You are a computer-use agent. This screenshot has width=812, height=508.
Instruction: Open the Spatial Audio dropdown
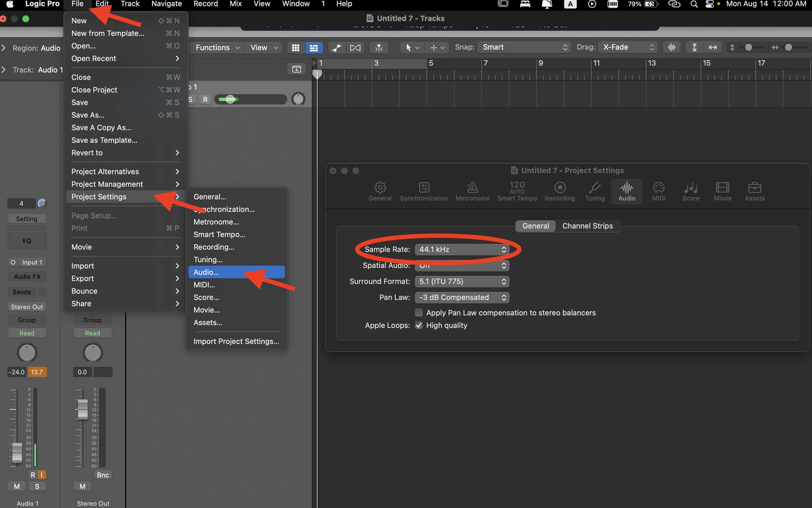pyautogui.click(x=462, y=266)
